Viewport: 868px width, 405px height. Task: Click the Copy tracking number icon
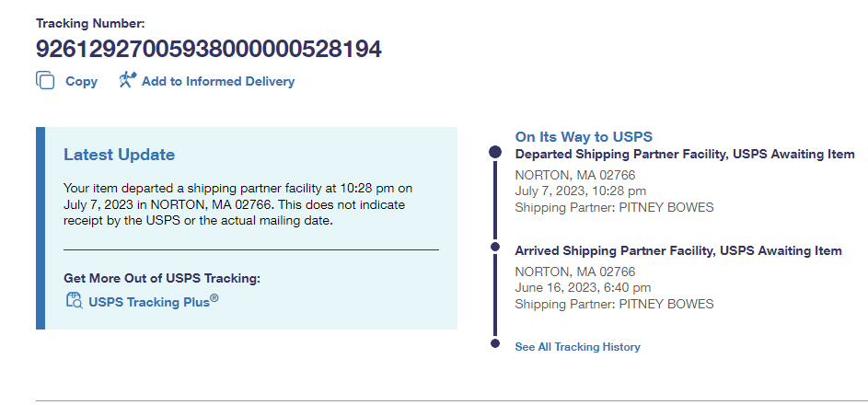point(45,81)
